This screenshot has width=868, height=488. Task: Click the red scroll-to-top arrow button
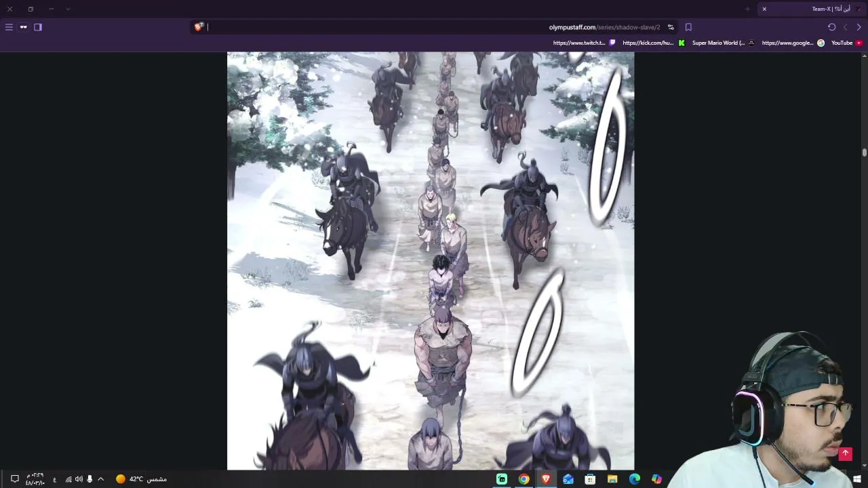[x=845, y=453]
